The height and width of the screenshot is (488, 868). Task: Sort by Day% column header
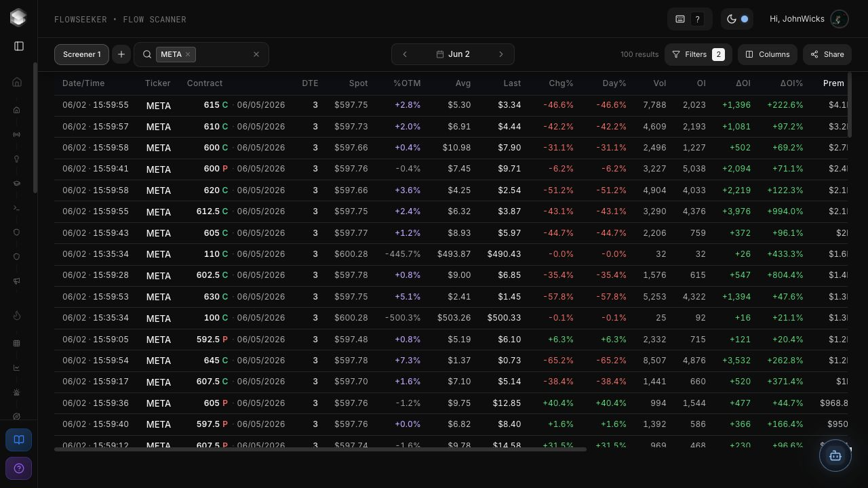pyautogui.click(x=614, y=83)
